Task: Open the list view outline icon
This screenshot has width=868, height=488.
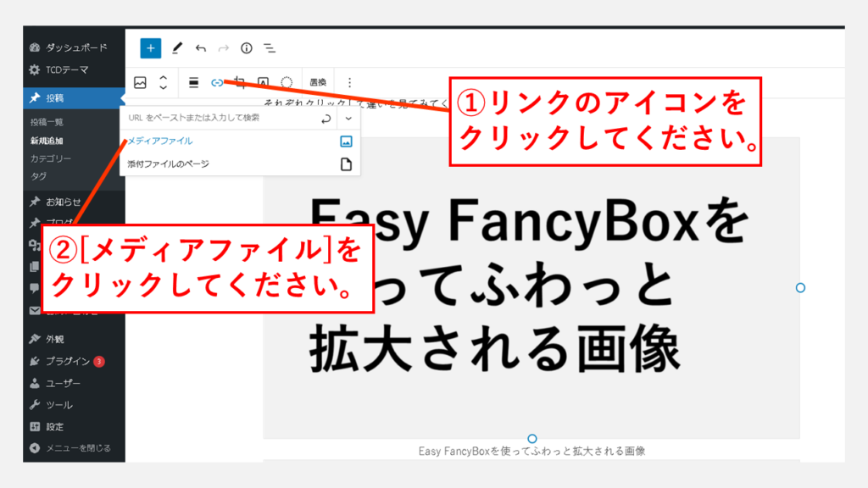Action: coord(269,48)
